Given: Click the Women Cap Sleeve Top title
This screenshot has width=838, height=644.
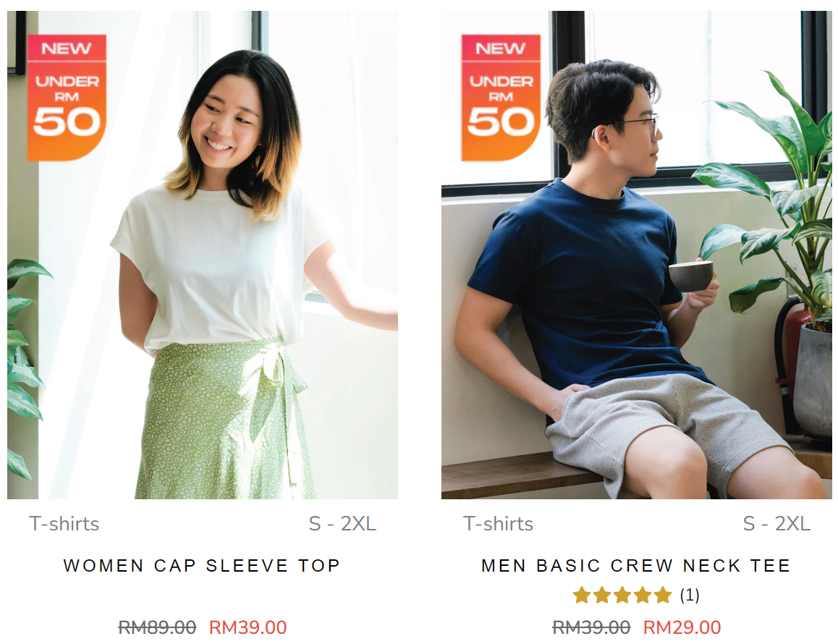Looking at the screenshot, I should tap(201, 565).
